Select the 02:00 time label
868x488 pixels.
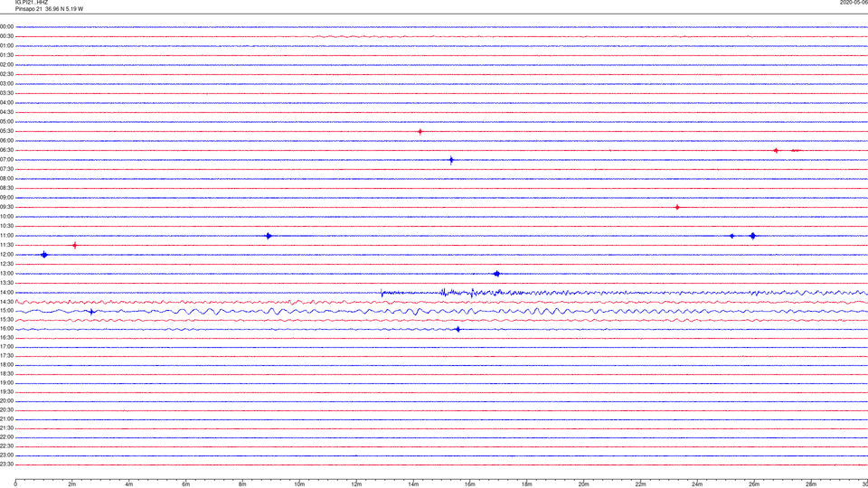6,65
